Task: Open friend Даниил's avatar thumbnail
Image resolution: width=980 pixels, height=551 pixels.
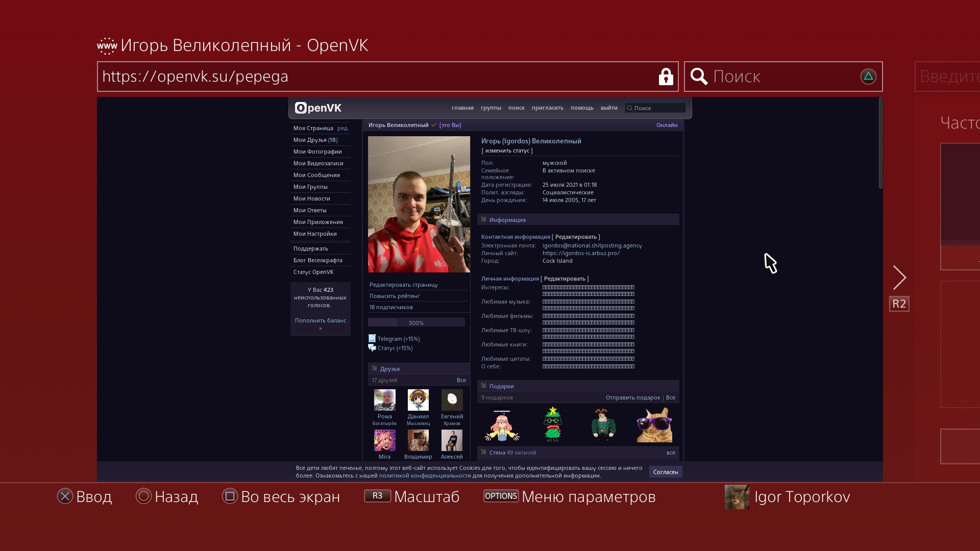Action: [418, 400]
